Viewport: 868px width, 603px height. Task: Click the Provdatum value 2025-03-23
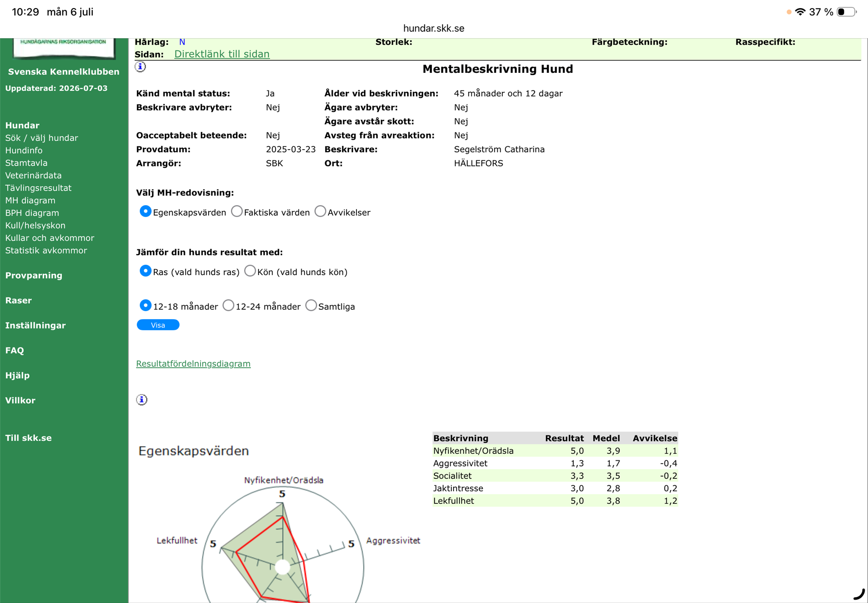coord(291,150)
